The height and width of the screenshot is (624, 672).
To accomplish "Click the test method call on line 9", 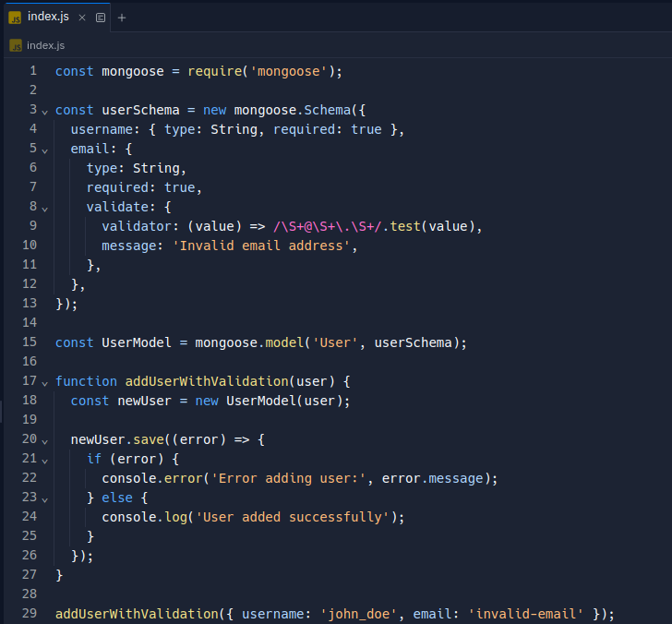I will (x=405, y=226).
